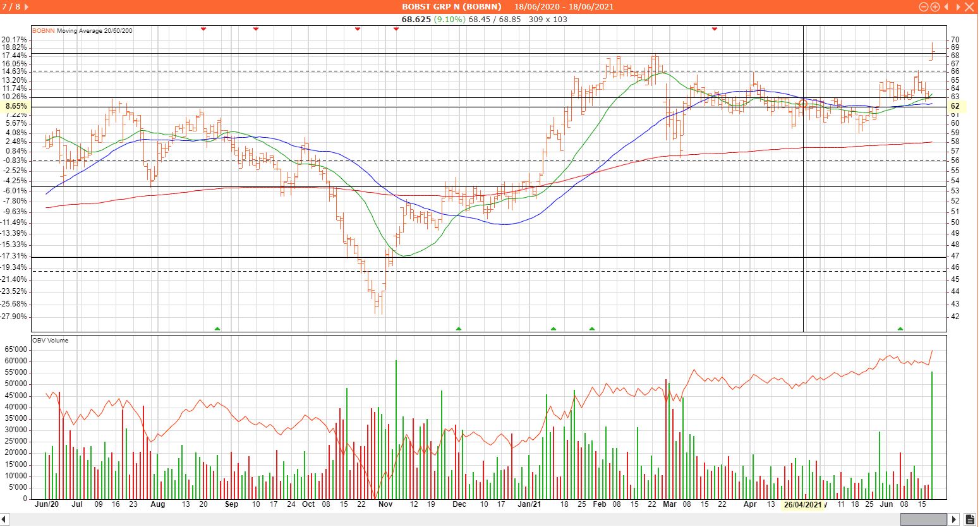This screenshot has width=980, height=527.
Task: Click the scrollbar right arrow button
Action: (954, 519)
